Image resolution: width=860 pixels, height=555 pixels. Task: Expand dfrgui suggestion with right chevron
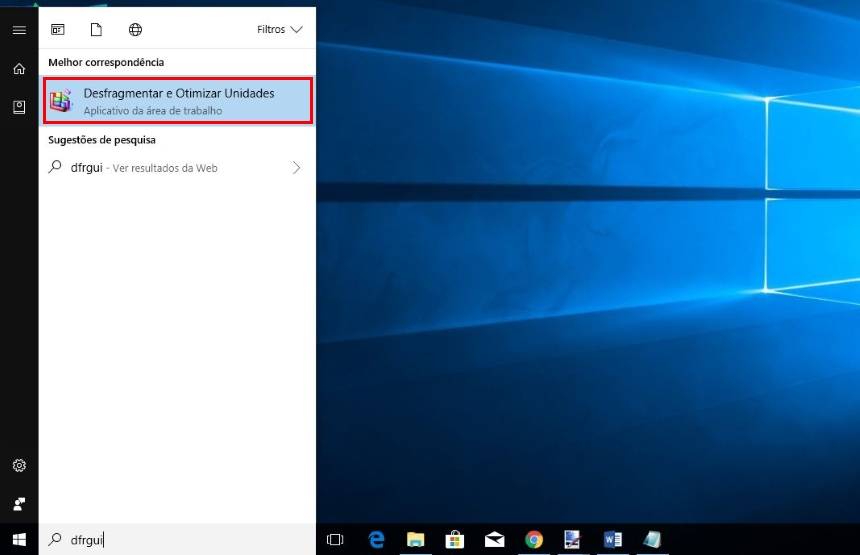pyautogui.click(x=296, y=168)
